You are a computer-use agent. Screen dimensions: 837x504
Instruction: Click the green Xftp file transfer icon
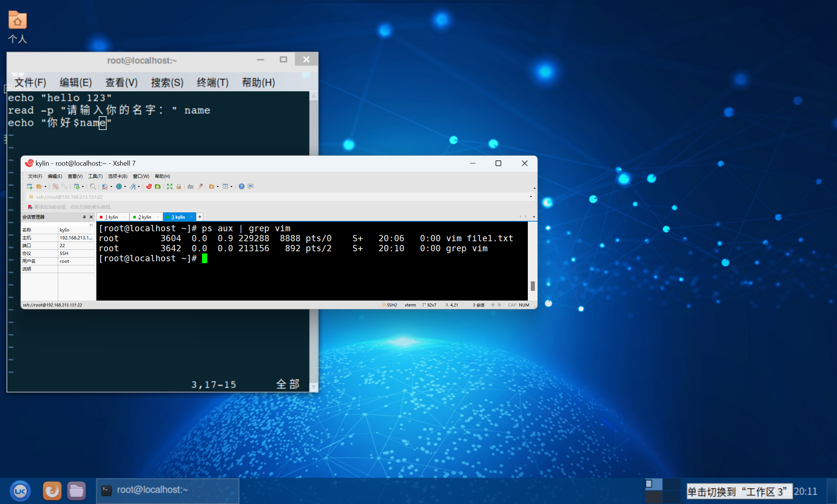point(158,186)
